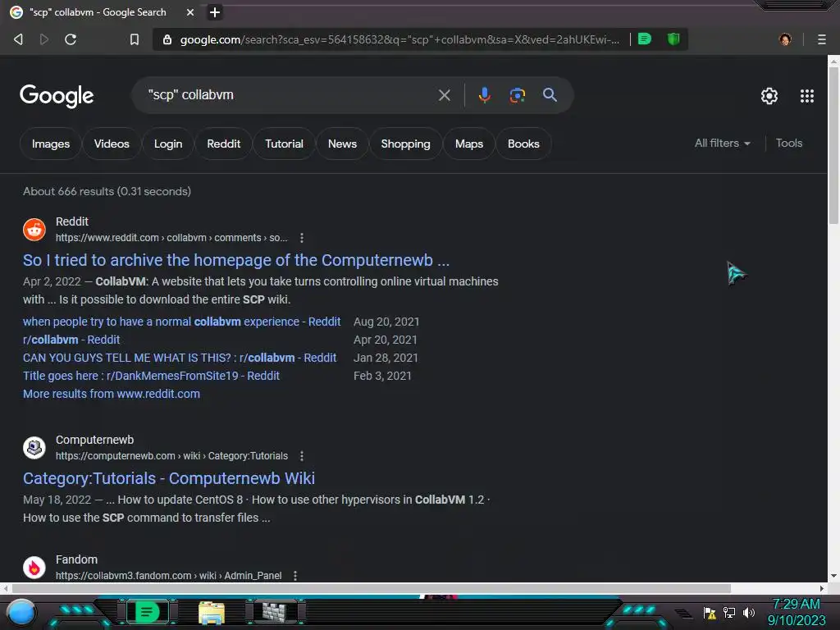Filter results by Videos
The image size is (840, 630).
point(112,144)
